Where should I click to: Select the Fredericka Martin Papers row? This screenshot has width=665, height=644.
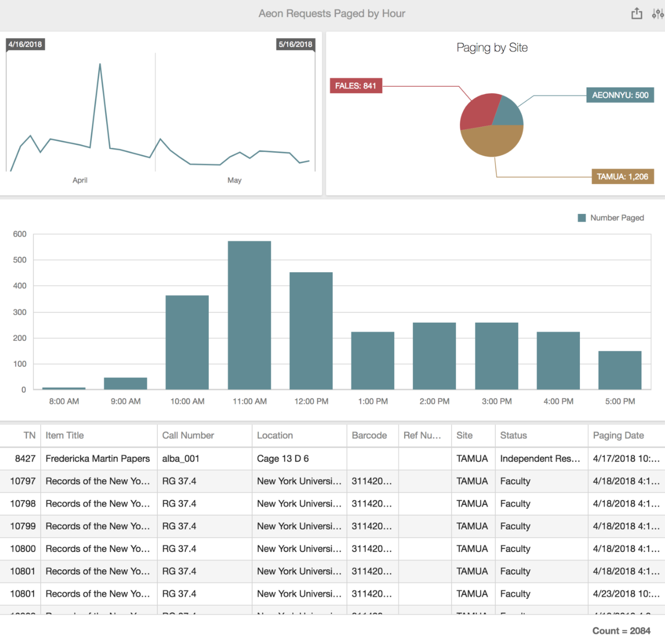coord(97,459)
